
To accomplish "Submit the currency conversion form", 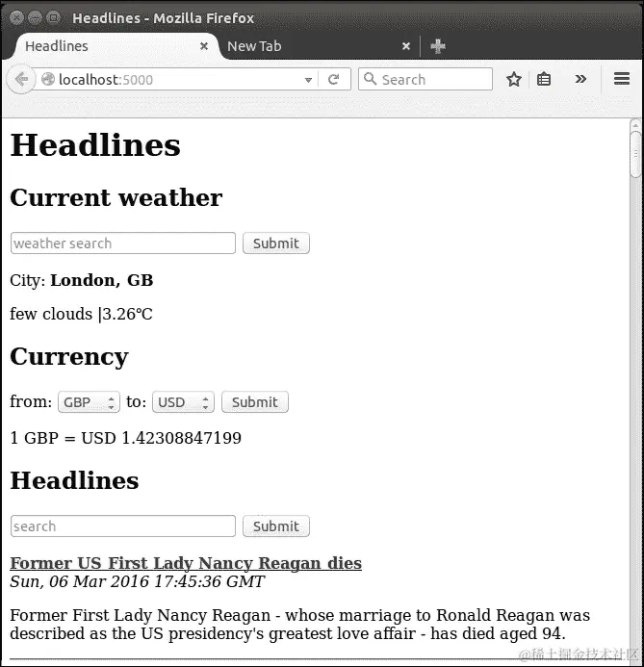I will [255, 402].
